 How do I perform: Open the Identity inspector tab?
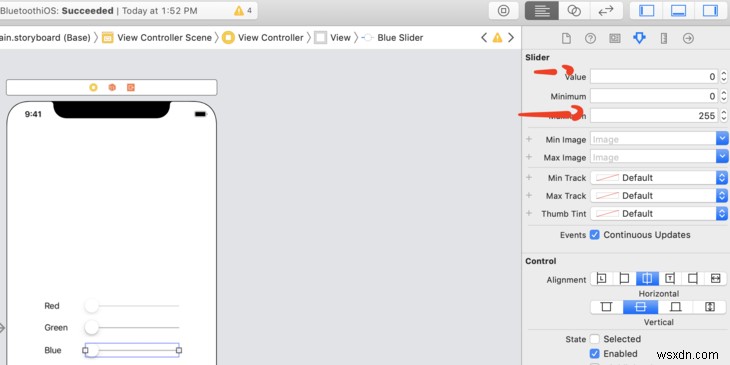[615, 38]
